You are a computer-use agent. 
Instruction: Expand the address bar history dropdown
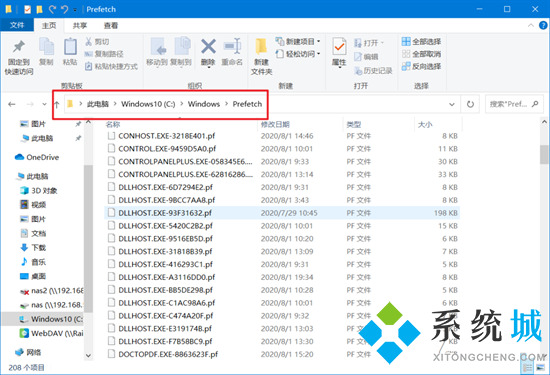[452, 104]
